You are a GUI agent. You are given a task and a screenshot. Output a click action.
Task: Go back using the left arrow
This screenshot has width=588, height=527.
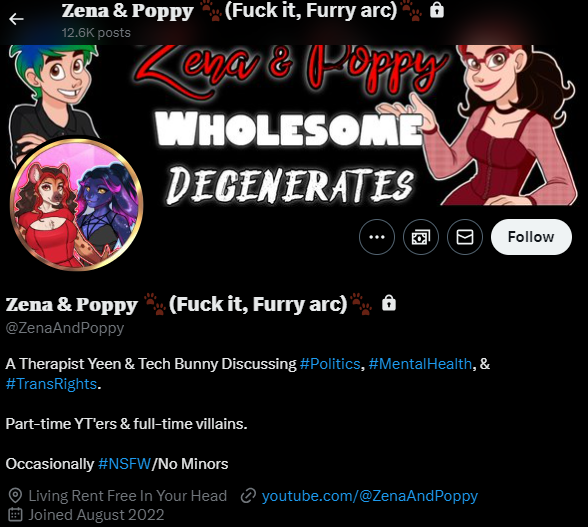pos(16,19)
